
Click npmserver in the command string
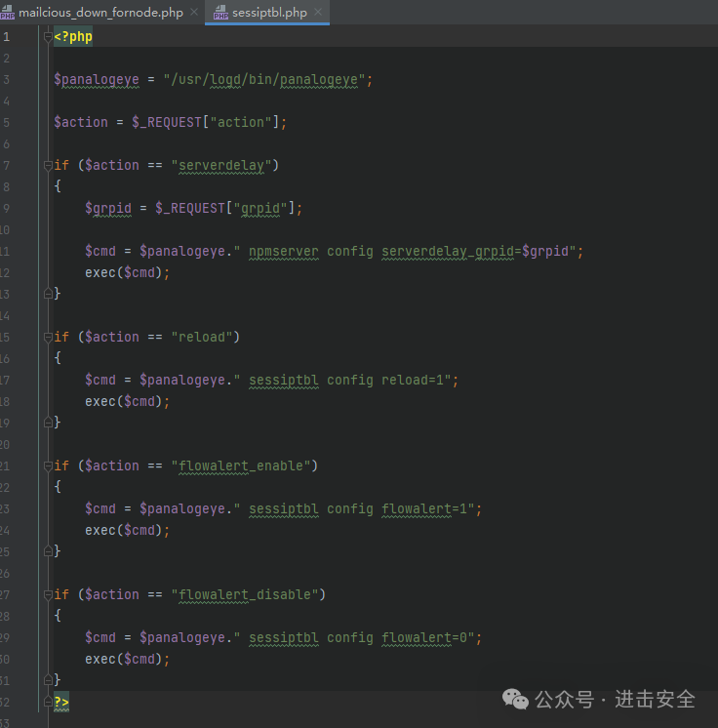[x=284, y=252]
